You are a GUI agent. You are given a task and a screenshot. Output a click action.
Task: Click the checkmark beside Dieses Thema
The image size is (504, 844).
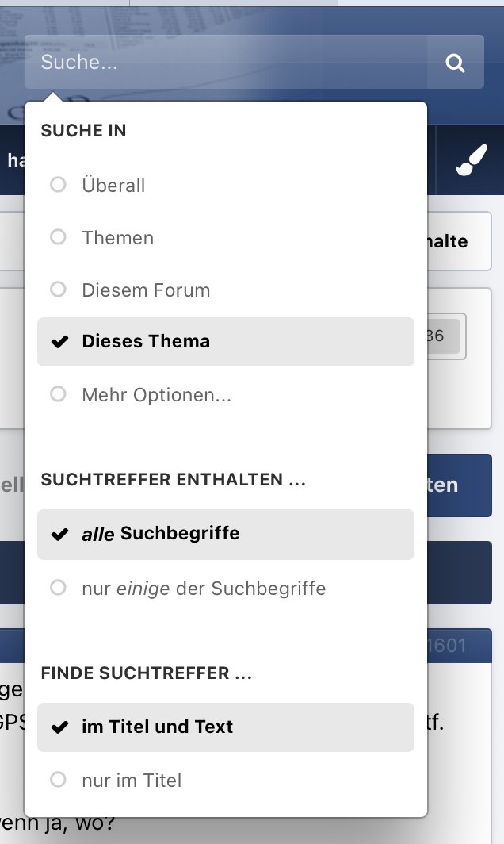(59, 342)
